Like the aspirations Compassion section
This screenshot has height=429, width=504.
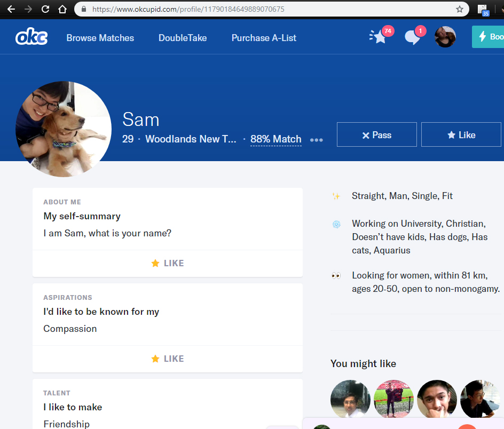pyautogui.click(x=168, y=359)
